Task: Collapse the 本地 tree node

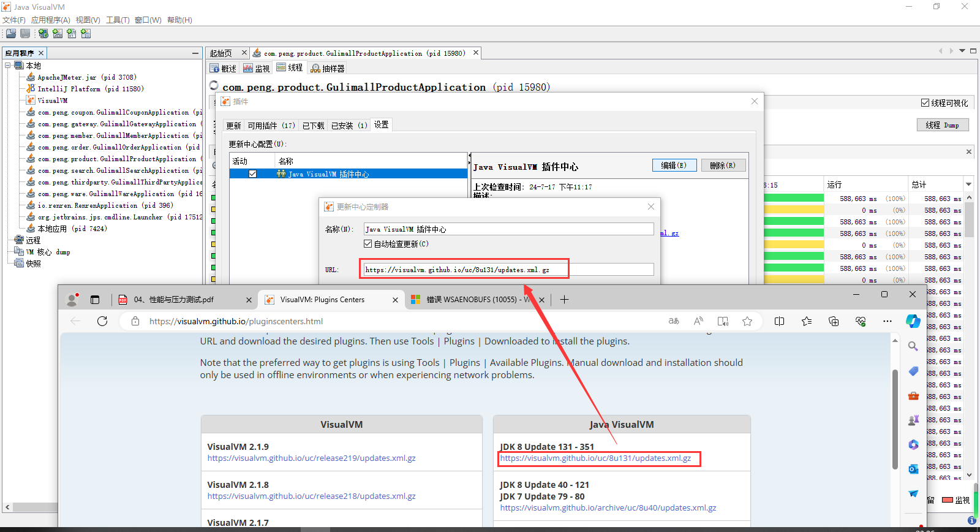Action: pos(8,66)
